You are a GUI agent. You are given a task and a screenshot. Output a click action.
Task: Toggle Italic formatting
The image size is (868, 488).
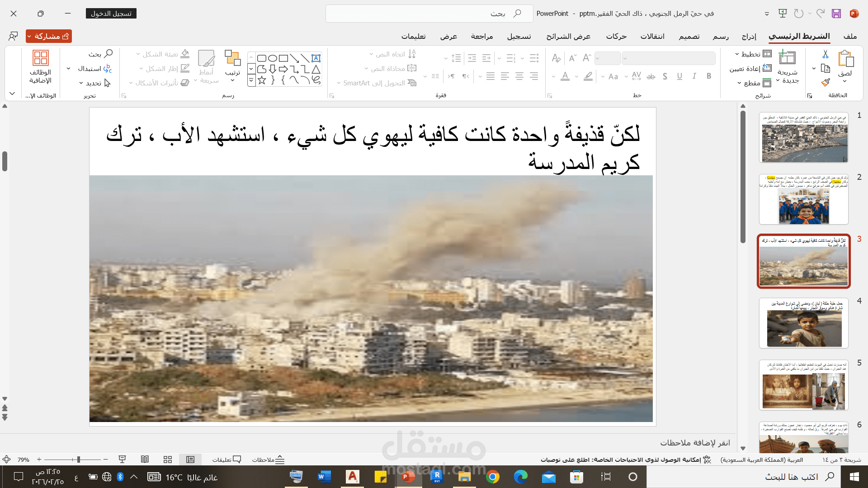click(694, 76)
